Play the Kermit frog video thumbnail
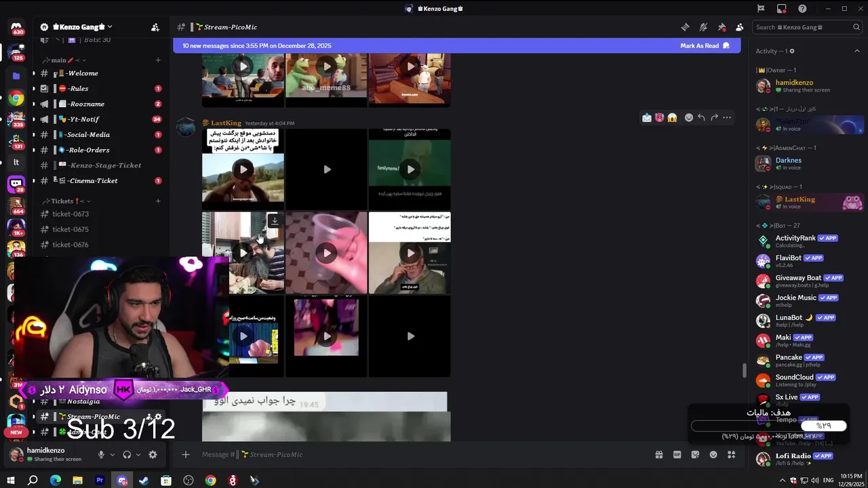 pyautogui.click(x=327, y=66)
